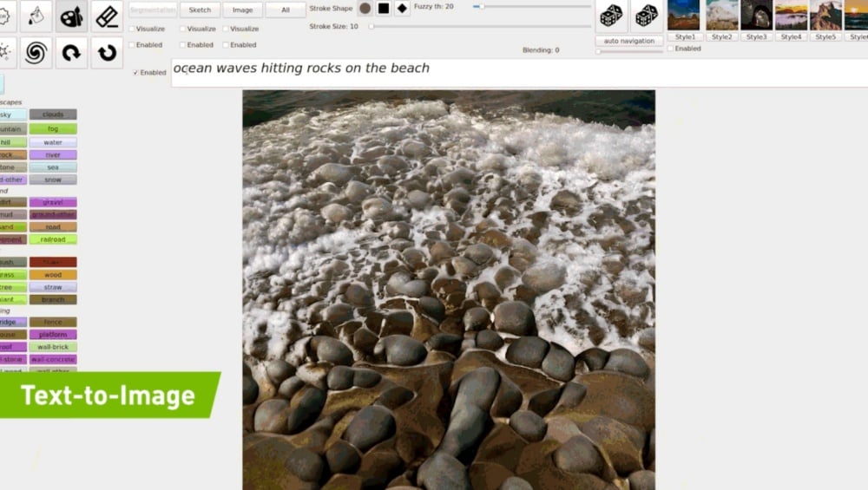Image resolution: width=868 pixels, height=490 pixels.
Task: Pick the road label swatch
Action: point(53,226)
